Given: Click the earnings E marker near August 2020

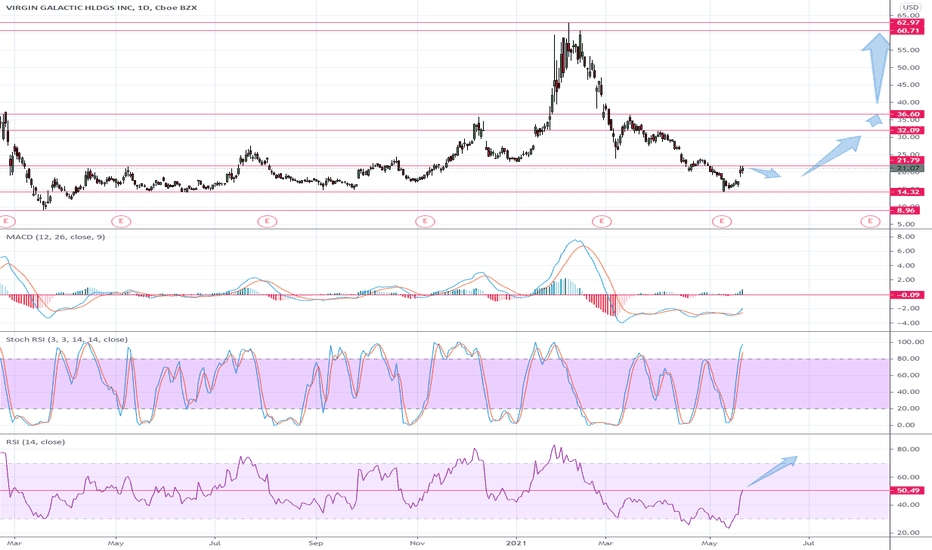Looking at the screenshot, I should 267,221.
